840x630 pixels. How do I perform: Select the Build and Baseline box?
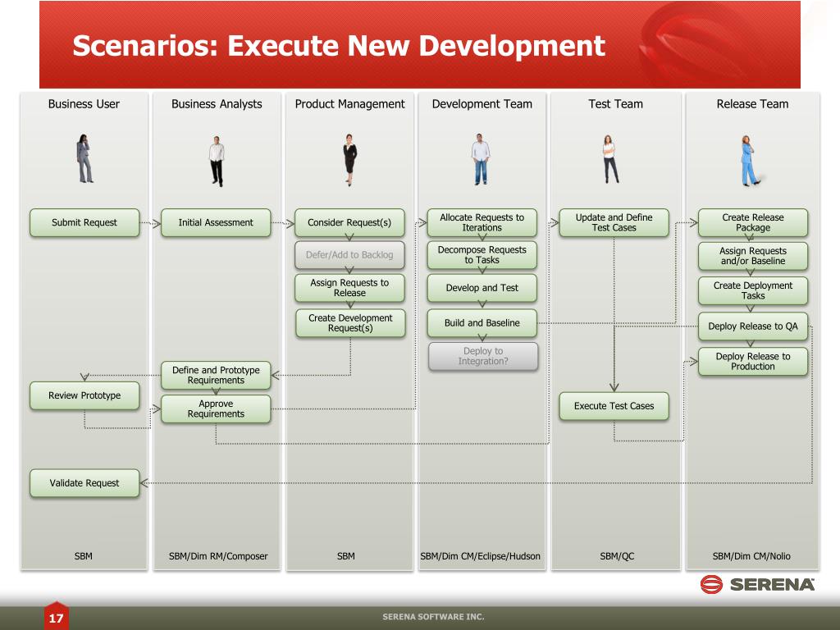tap(482, 323)
